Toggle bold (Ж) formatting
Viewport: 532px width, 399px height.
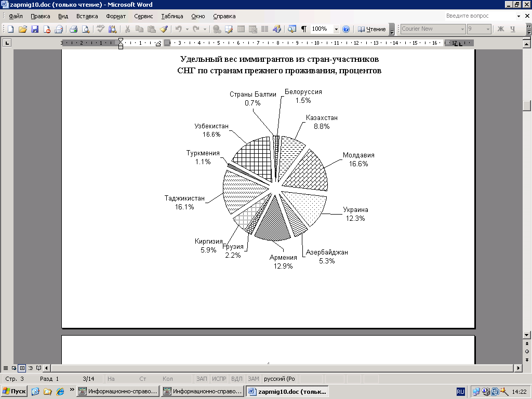501,29
